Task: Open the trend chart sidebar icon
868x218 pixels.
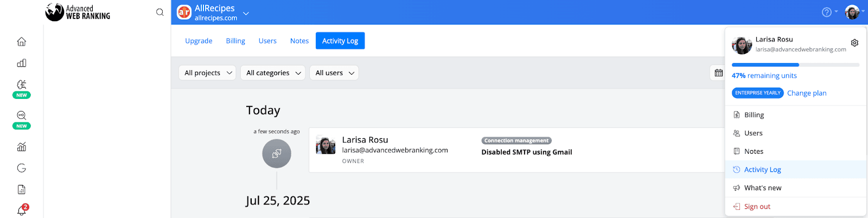Action: (x=22, y=147)
